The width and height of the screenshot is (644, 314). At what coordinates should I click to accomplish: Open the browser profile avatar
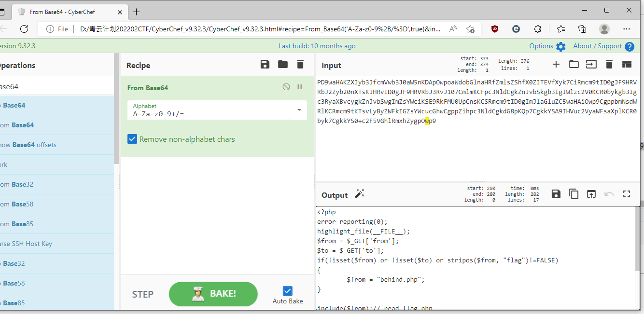604,29
